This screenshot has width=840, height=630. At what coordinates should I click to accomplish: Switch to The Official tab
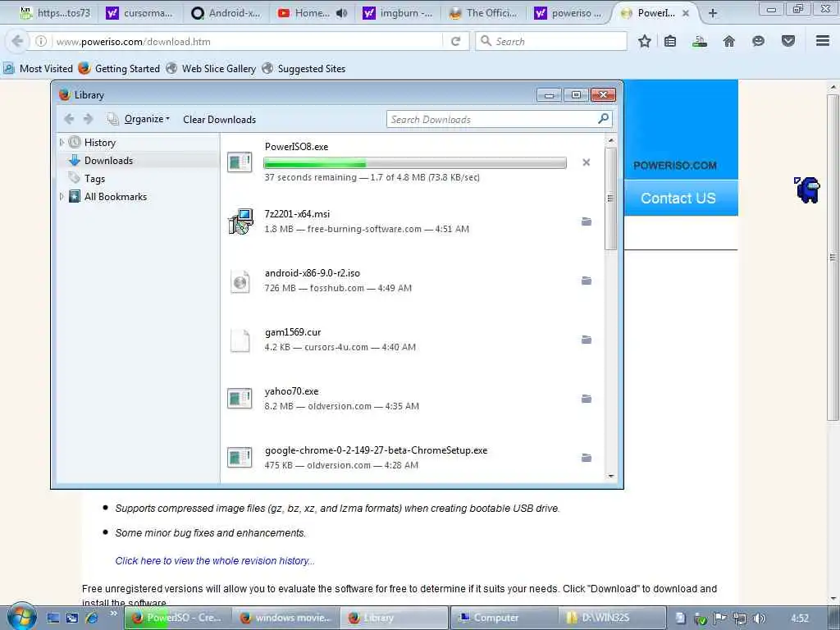tap(485, 13)
